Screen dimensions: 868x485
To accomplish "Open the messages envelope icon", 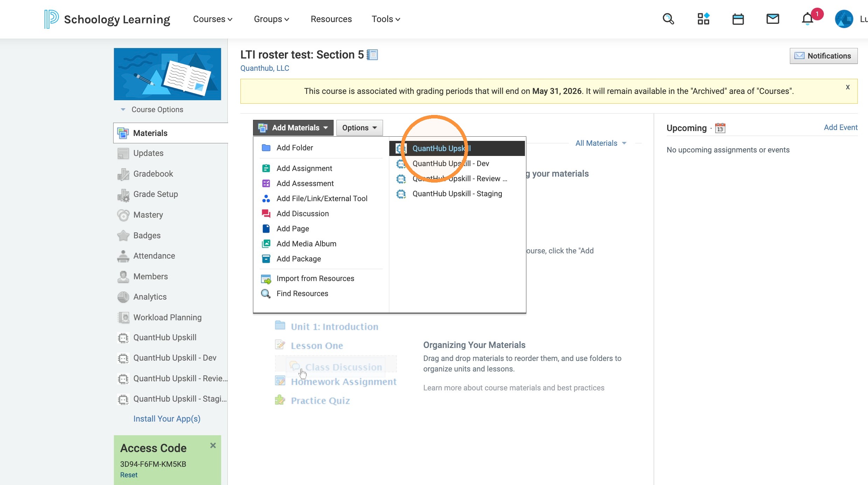I will pyautogui.click(x=773, y=19).
